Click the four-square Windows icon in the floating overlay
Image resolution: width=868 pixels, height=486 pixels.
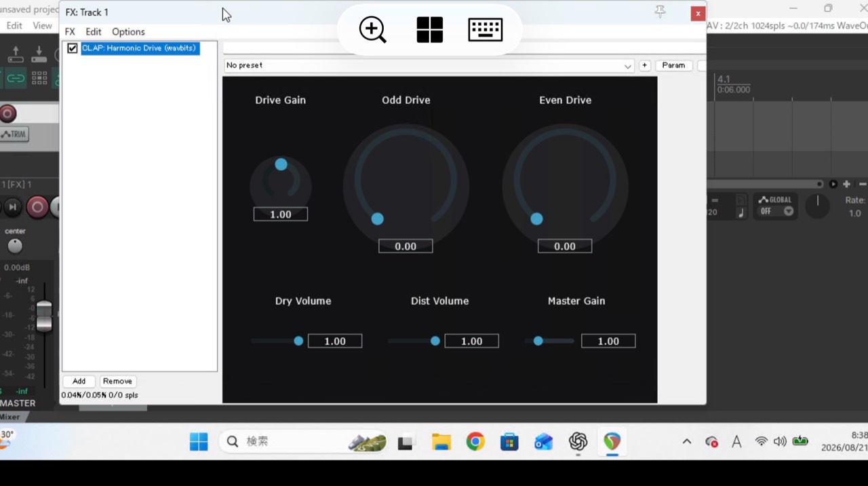430,30
